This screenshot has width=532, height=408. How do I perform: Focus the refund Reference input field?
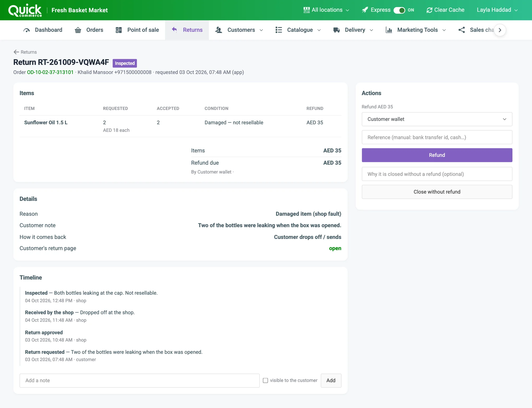point(437,137)
